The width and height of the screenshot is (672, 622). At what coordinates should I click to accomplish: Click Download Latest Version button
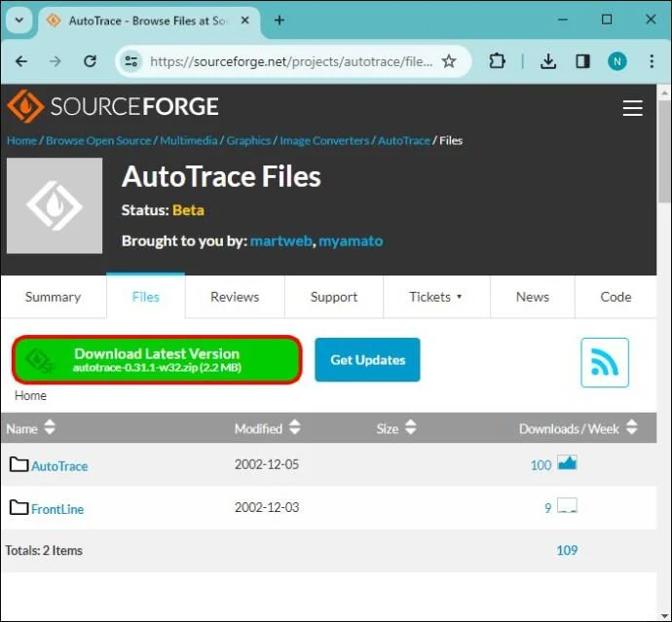[157, 360]
